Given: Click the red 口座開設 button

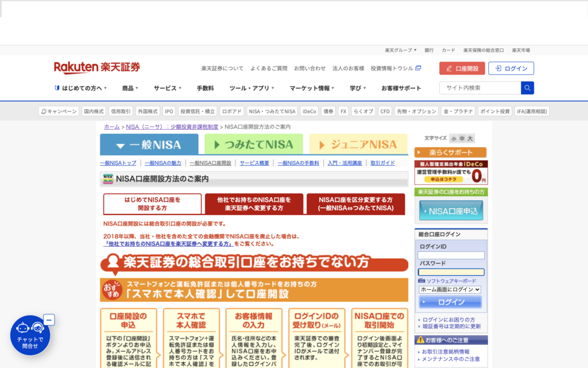Looking at the screenshot, I should pyautogui.click(x=462, y=68).
